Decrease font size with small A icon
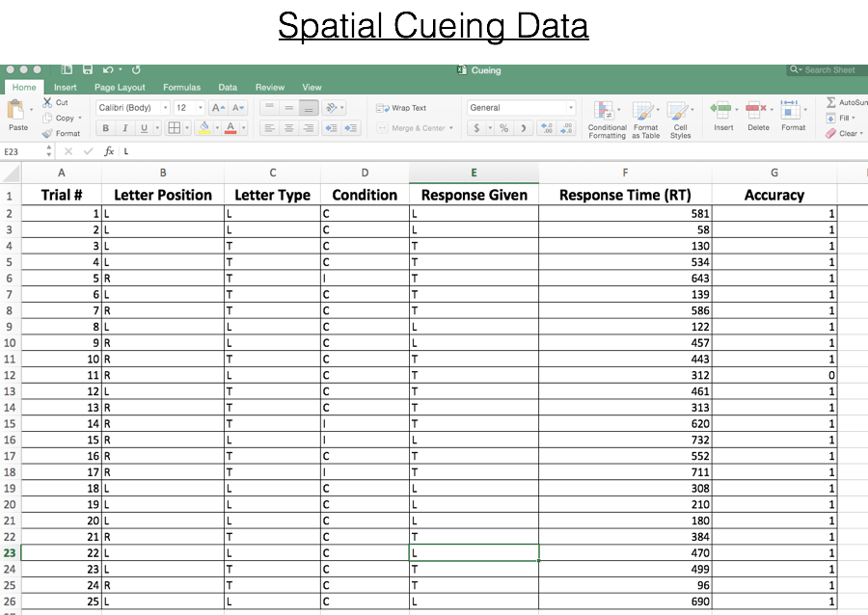 click(238, 108)
